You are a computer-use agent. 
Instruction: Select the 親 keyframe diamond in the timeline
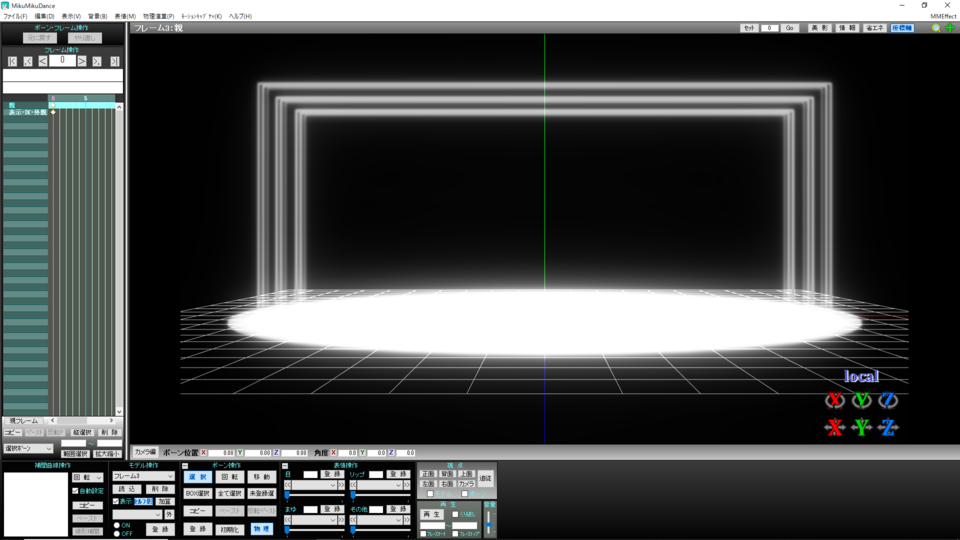tap(53, 105)
